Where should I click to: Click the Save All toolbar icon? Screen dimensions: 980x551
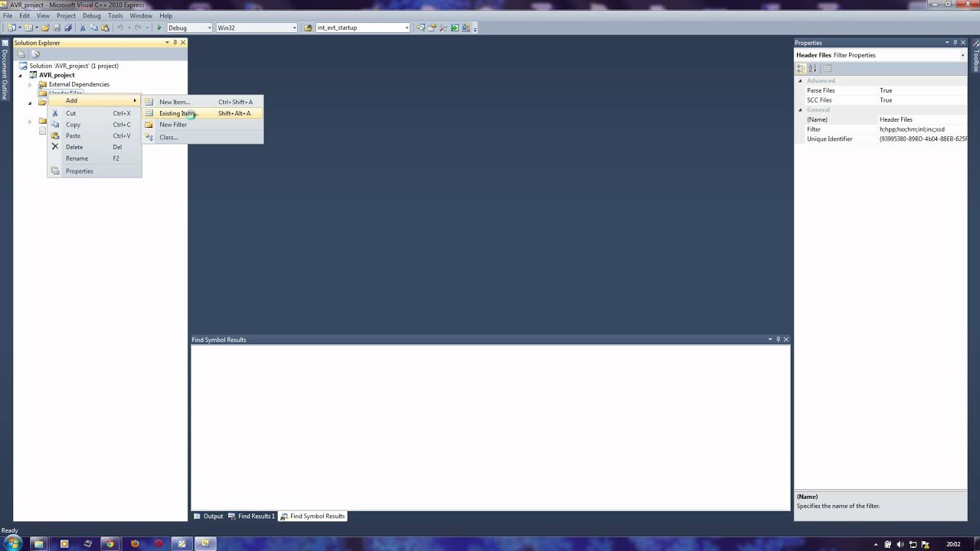(67, 28)
